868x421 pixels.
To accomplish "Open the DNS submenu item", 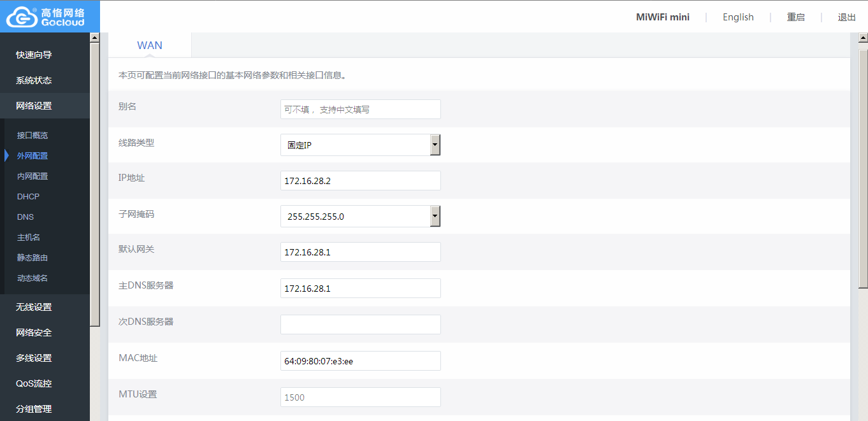I will click(25, 217).
